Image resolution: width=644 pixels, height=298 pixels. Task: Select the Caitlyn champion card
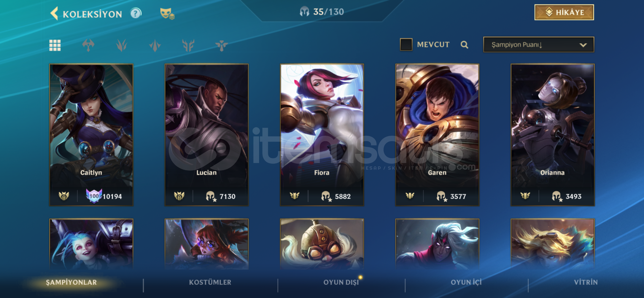tap(91, 135)
